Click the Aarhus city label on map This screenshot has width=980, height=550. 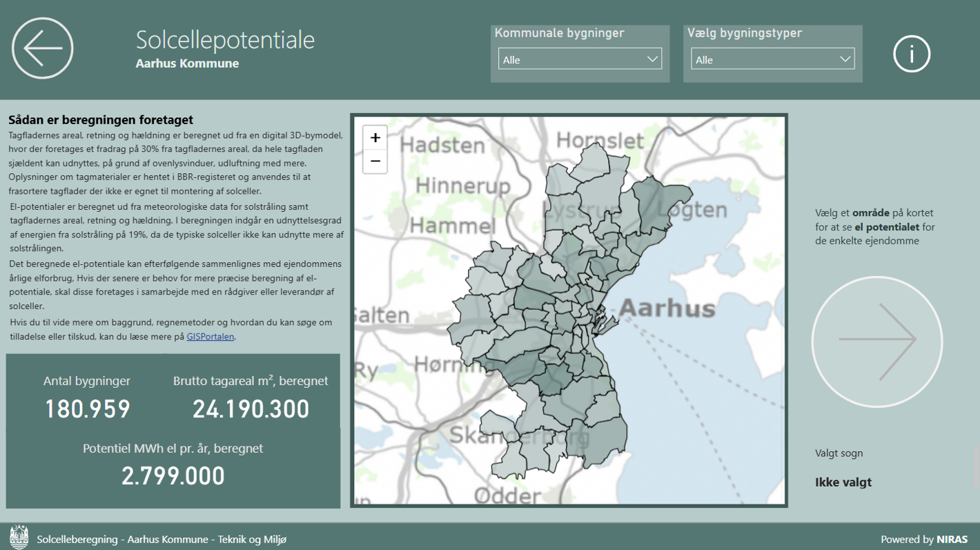pos(667,308)
